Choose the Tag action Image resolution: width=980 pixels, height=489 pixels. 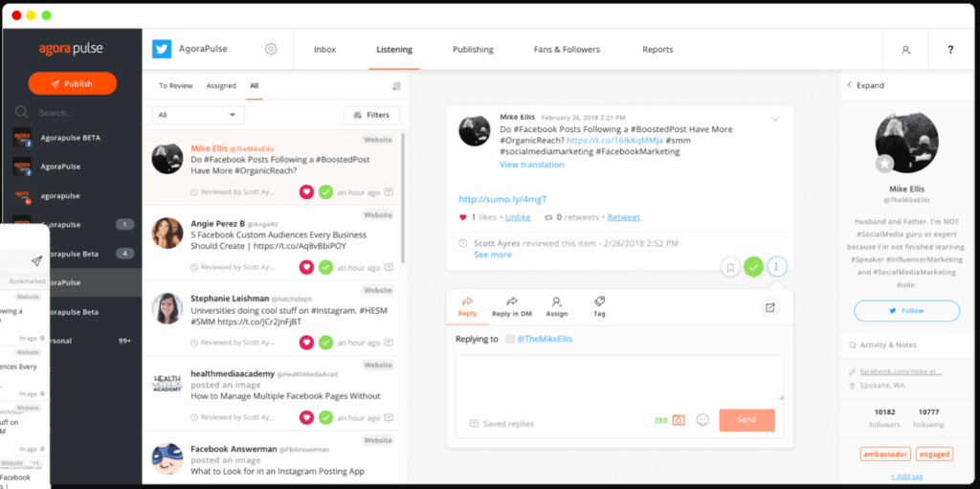(599, 307)
